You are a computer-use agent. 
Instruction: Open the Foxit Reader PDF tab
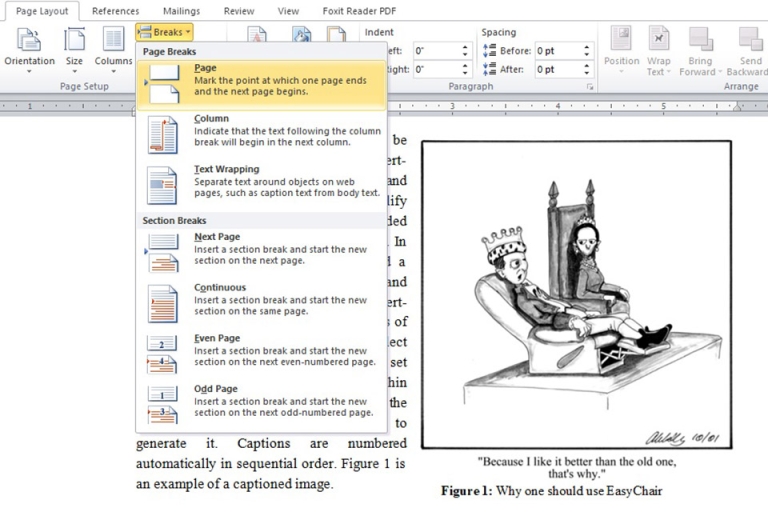tap(359, 11)
